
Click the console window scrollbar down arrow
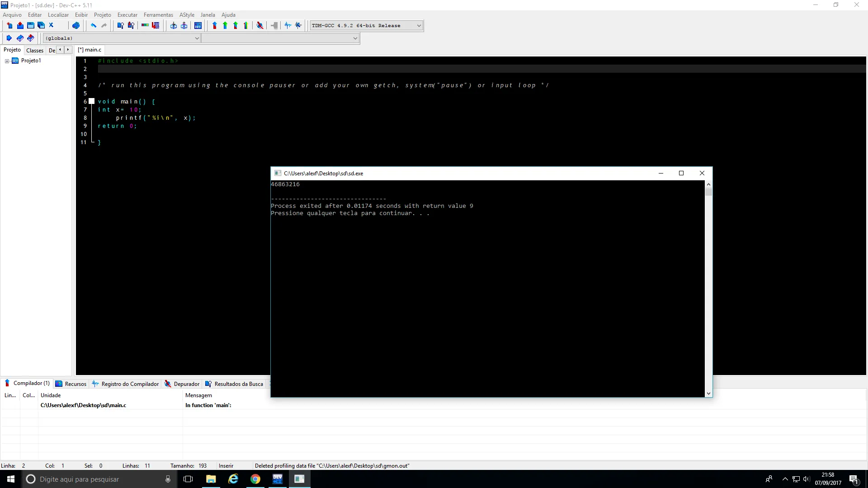[708, 394]
